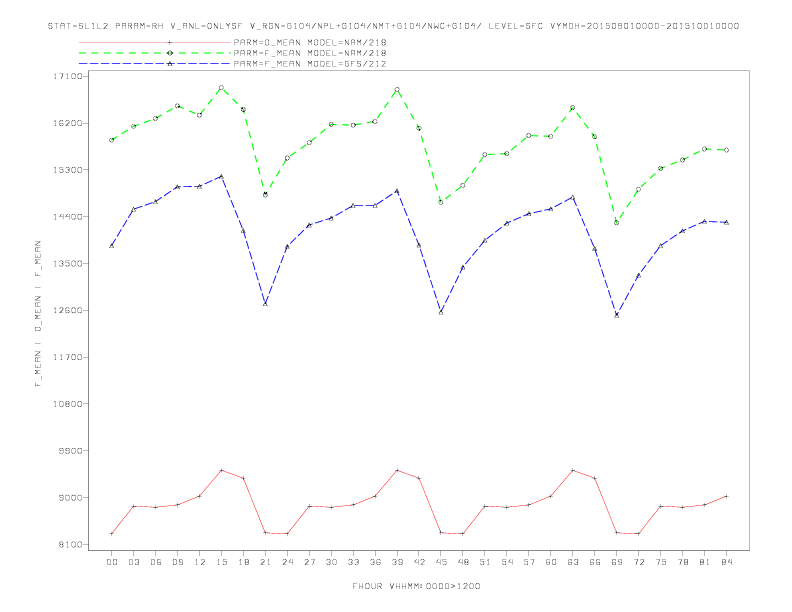Click red observed-mean peak marker at hour 63

click(x=573, y=470)
